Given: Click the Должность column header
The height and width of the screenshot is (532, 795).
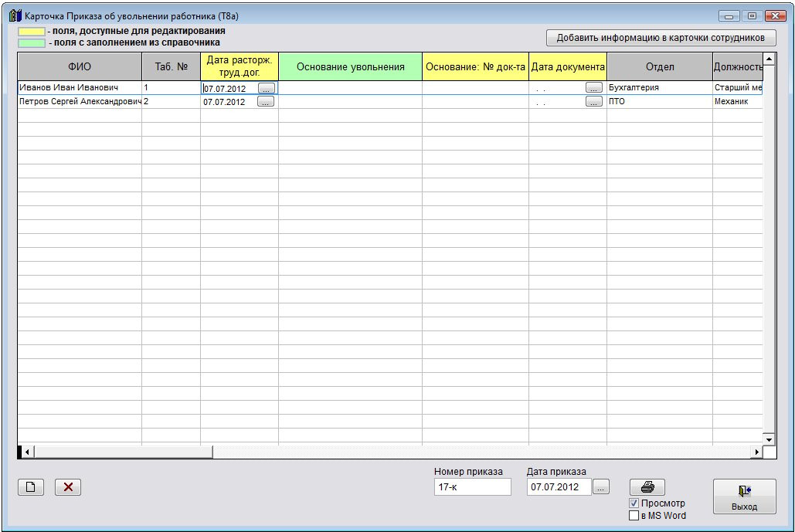Looking at the screenshot, I should click(x=738, y=66).
